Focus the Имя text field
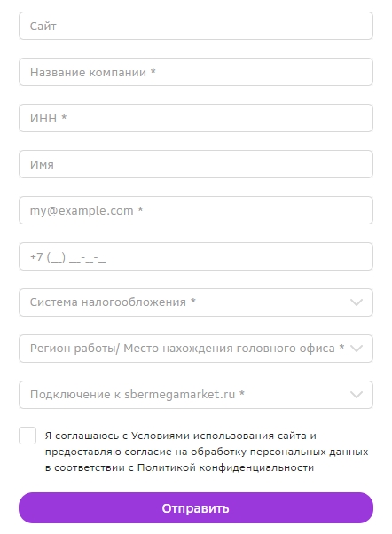Screen dimensions: 392x534 click(196, 164)
